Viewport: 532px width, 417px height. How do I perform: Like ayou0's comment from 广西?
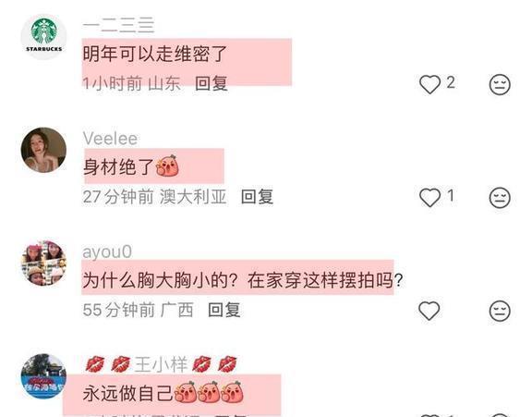pyautogui.click(x=429, y=311)
